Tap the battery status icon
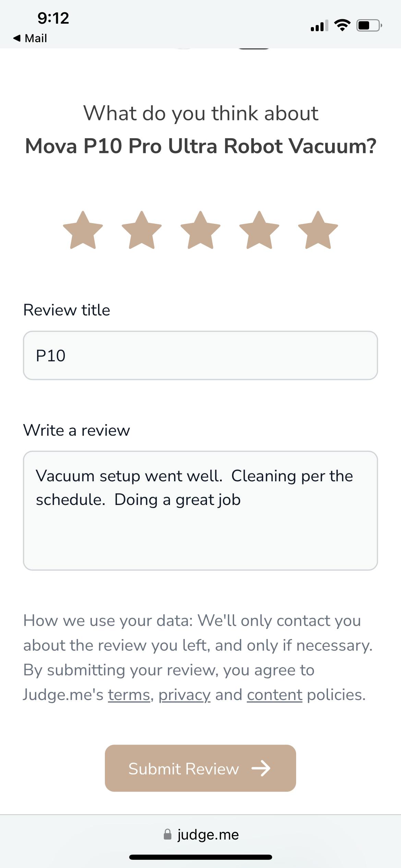This screenshot has width=401, height=868. (369, 26)
